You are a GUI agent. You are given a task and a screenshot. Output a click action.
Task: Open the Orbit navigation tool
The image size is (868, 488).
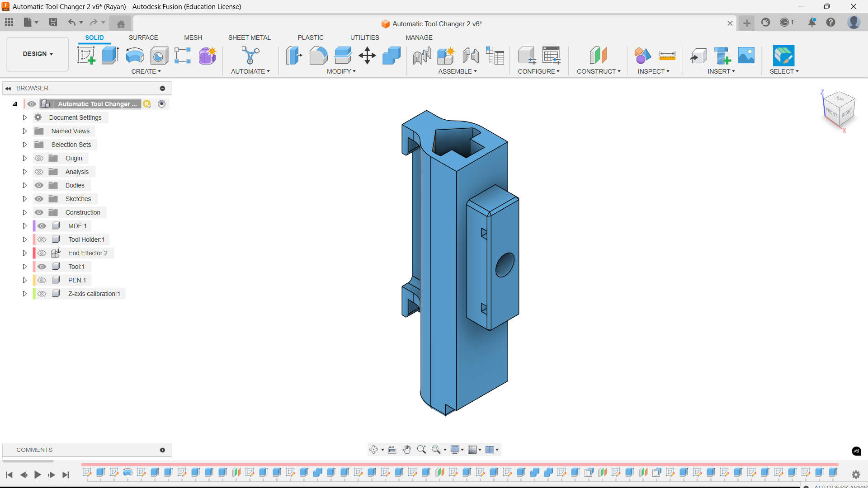[373, 450]
